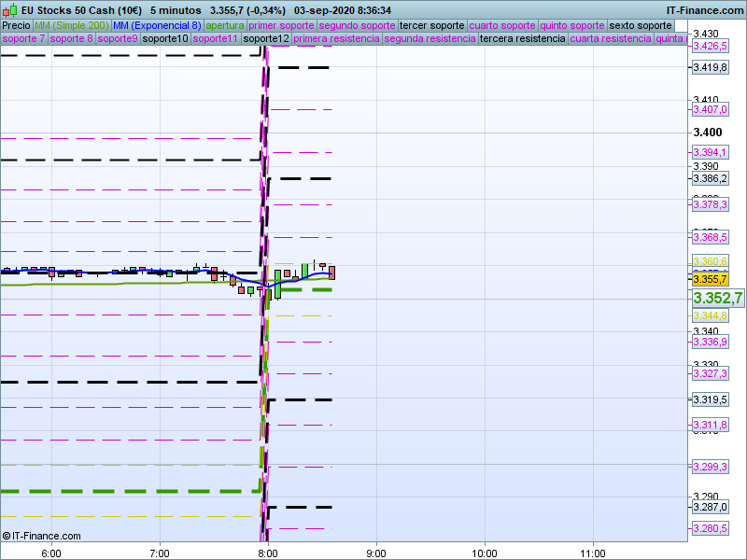Select the soporte10 label
This screenshot has width=747, height=560.
(165, 38)
